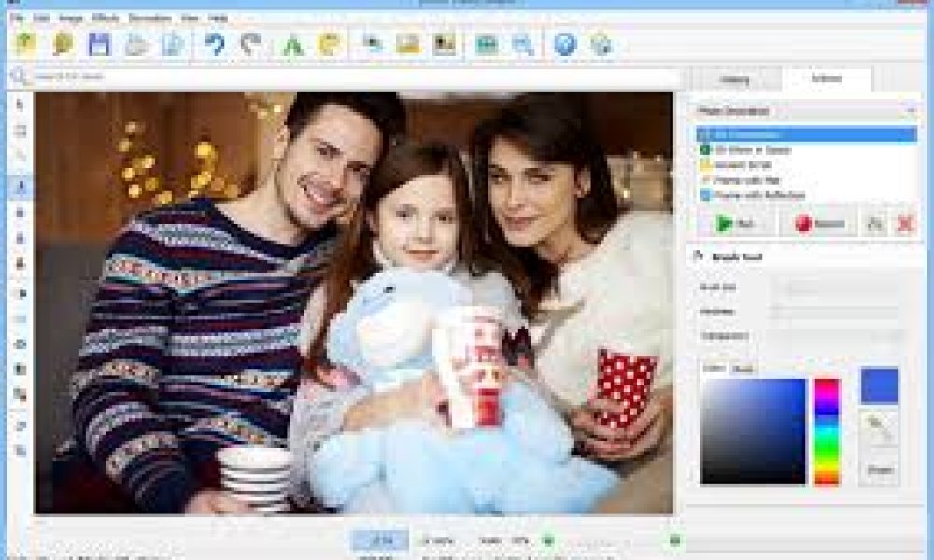
Task: Click the green letter A text icon
Action: pos(292,45)
